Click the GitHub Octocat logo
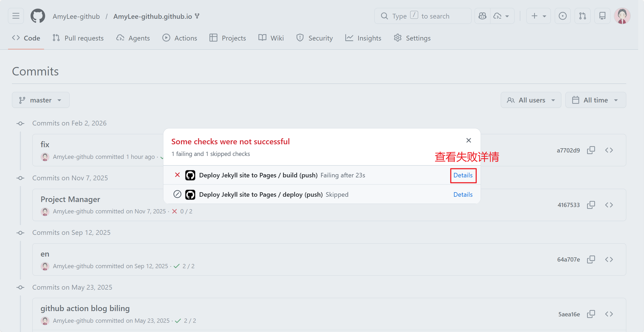644x332 pixels. (x=38, y=16)
